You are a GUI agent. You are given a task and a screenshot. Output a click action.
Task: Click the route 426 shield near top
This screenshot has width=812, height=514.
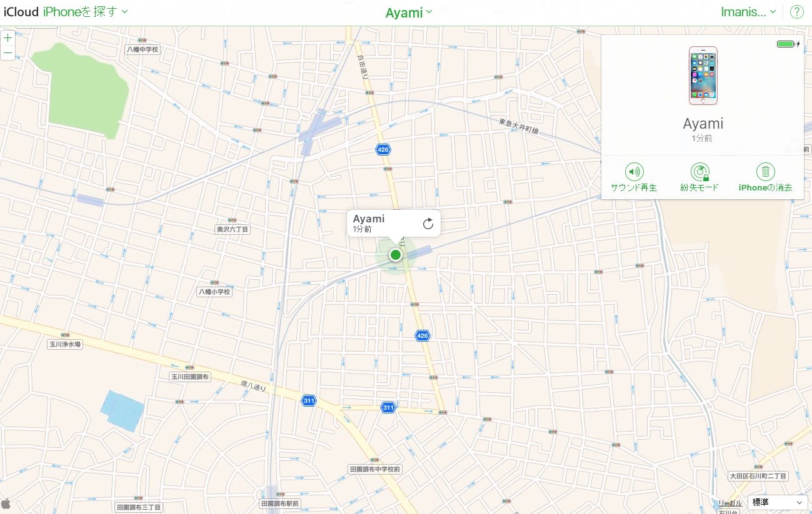(x=383, y=149)
